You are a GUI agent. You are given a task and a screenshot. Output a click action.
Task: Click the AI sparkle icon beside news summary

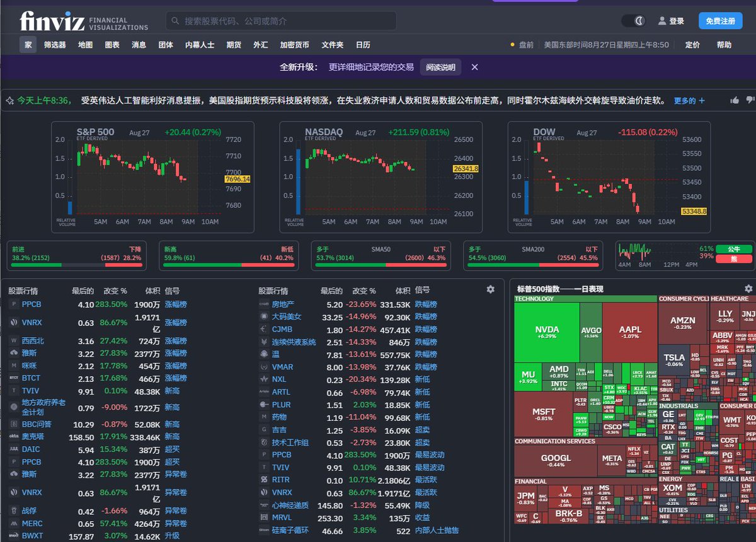pyautogui.click(x=9, y=100)
